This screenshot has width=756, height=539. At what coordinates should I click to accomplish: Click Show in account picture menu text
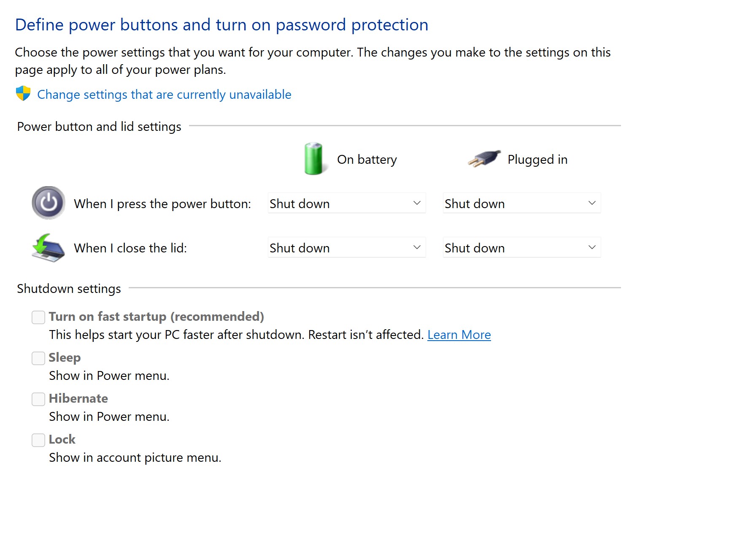(x=135, y=458)
